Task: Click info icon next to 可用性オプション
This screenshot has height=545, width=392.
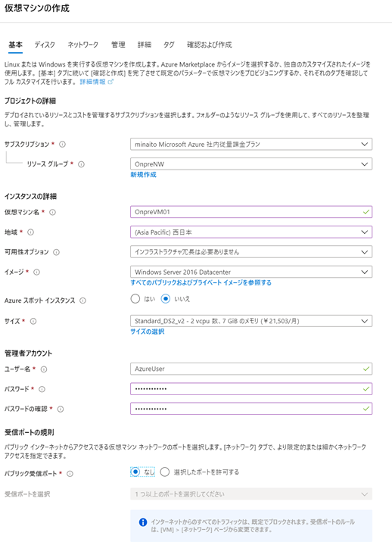Action: pos(56,252)
